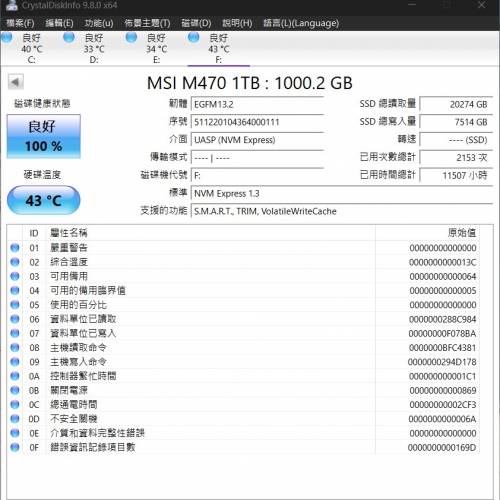Click the status orb for drive D:
Screen dimensions: 500x500
(x=69, y=37)
